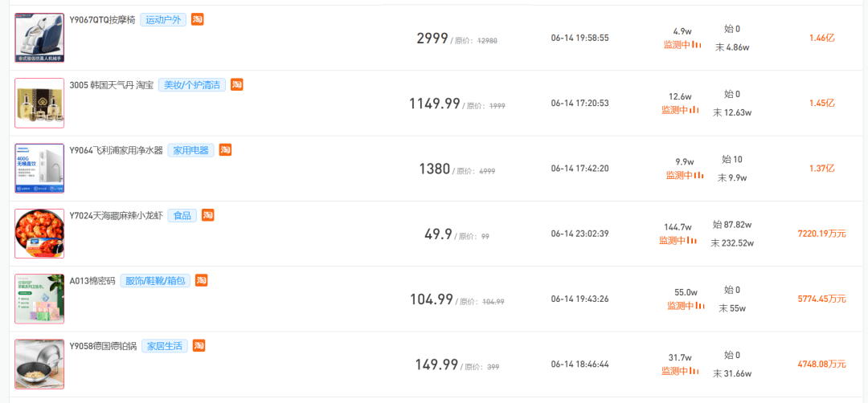Open the Philips water purifier thumbnail
The width and height of the screenshot is (868, 403).
[40, 168]
